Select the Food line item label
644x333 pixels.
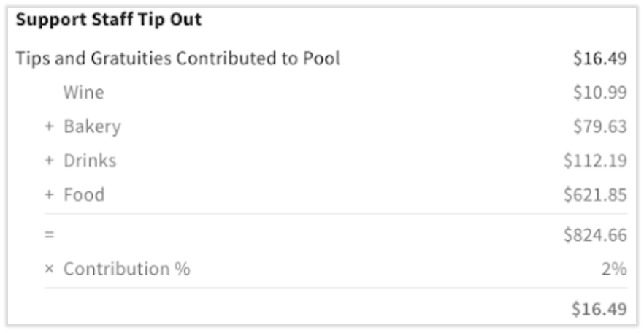point(84,195)
